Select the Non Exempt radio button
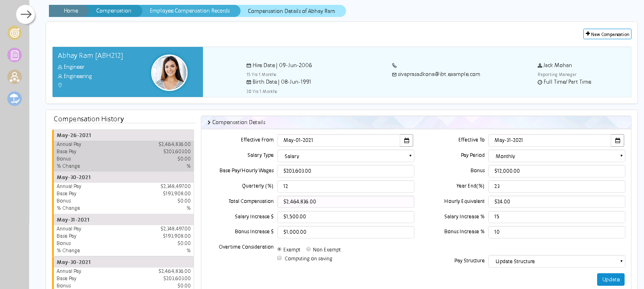 click(x=308, y=249)
